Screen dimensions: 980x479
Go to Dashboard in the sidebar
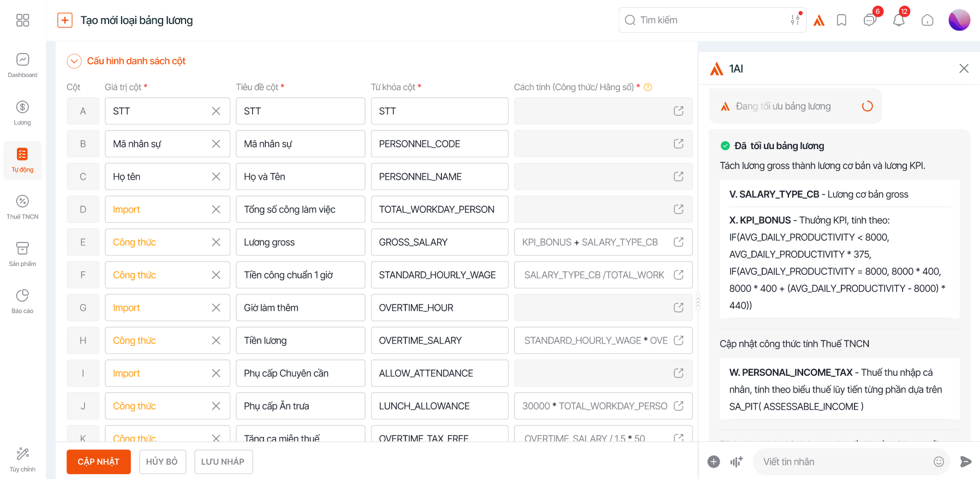point(22,66)
